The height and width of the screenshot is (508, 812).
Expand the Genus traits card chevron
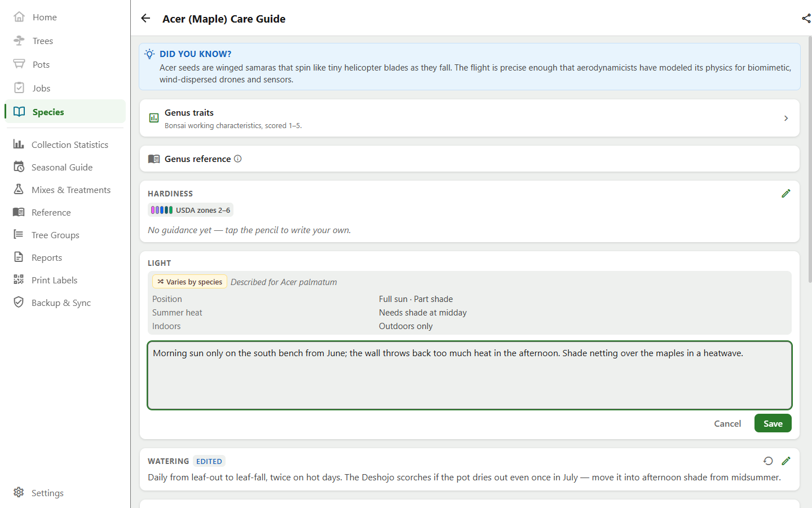(786, 118)
